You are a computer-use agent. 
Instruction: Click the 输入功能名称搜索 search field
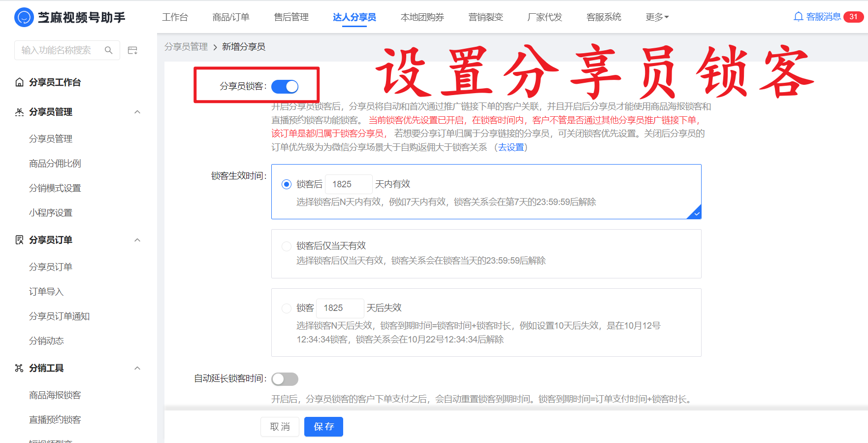pyautogui.click(x=67, y=50)
